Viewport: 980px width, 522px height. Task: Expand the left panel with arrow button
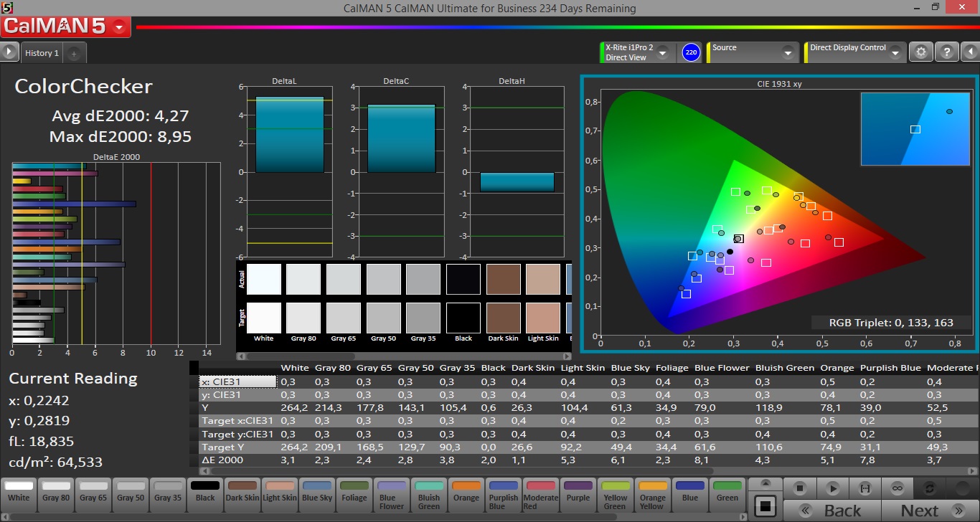[x=9, y=52]
